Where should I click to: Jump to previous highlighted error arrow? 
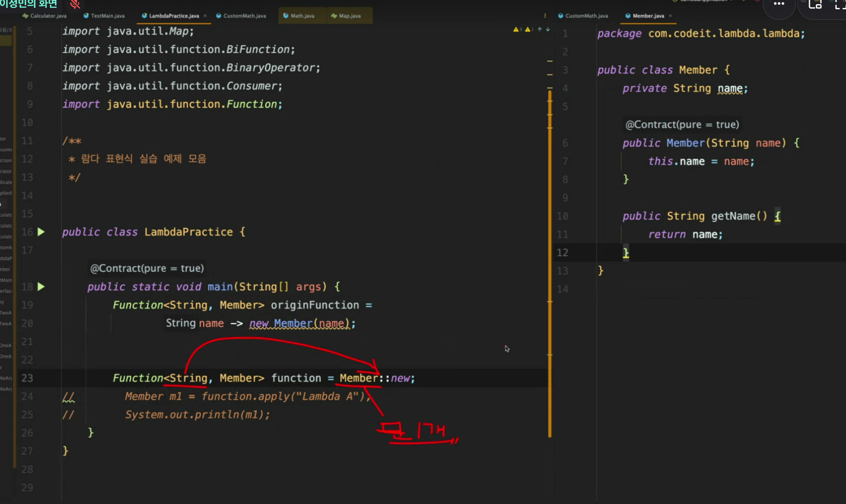click(x=539, y=30)
